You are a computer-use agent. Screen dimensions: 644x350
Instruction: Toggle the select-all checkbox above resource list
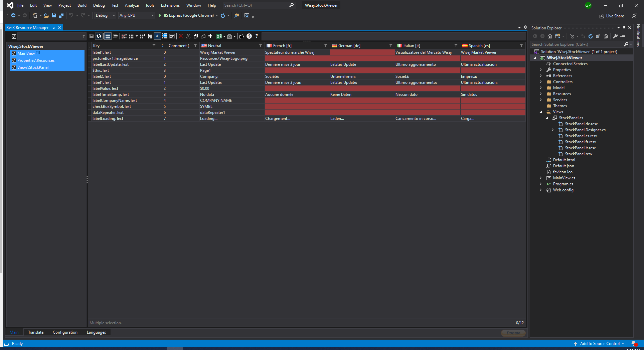click(14, 36)
